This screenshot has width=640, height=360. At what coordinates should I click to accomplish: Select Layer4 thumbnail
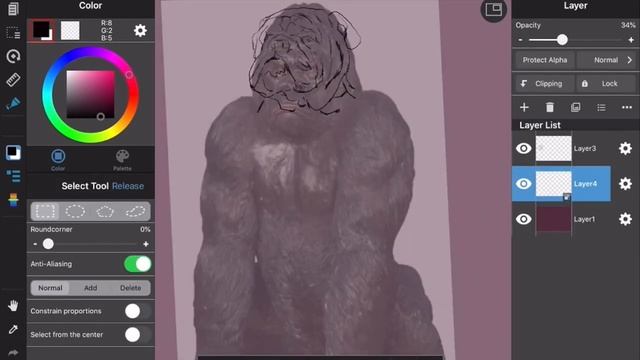point(553,184)
